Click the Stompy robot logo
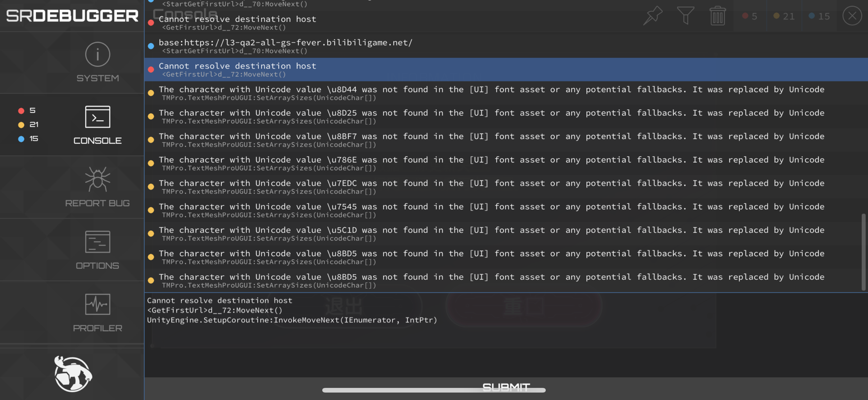 (x=73, y=374)
